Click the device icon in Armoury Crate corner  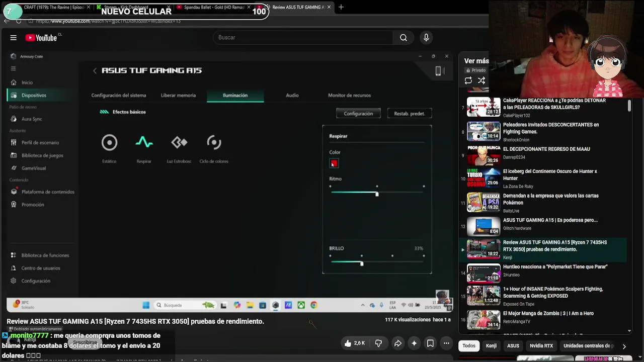tap(439, 71)
